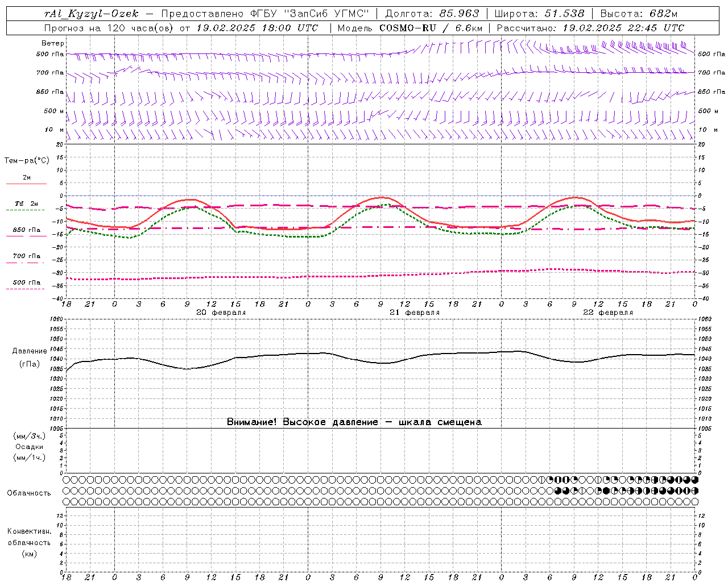Click the "22 февраля" date label
The image size is (728, 582).
608,313
